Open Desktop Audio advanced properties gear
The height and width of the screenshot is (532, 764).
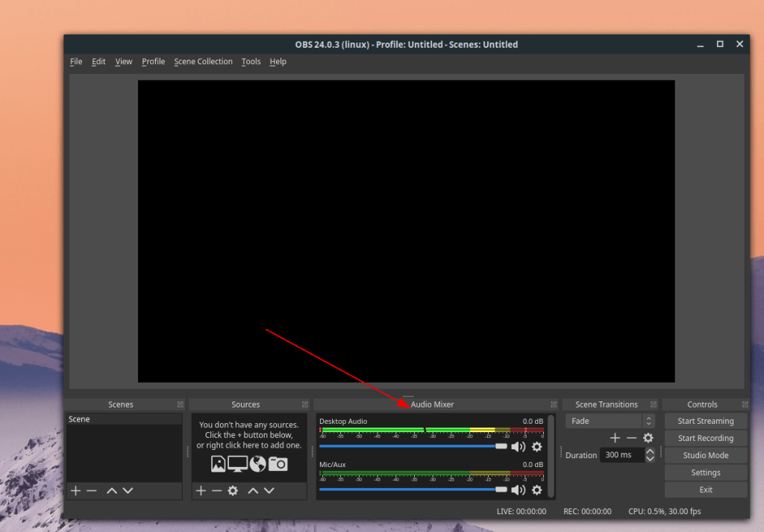click(537, 446)
